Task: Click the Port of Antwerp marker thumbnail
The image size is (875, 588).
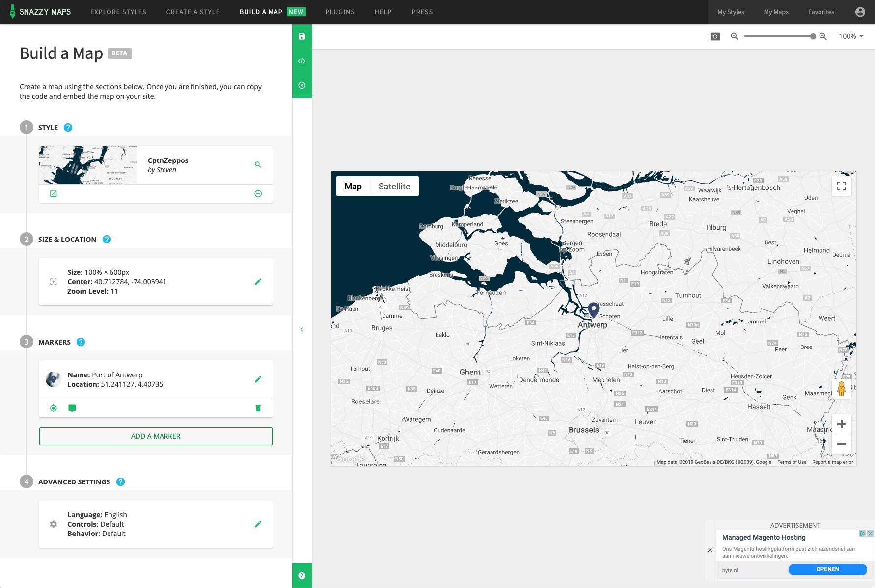Action: coord(53,379)
